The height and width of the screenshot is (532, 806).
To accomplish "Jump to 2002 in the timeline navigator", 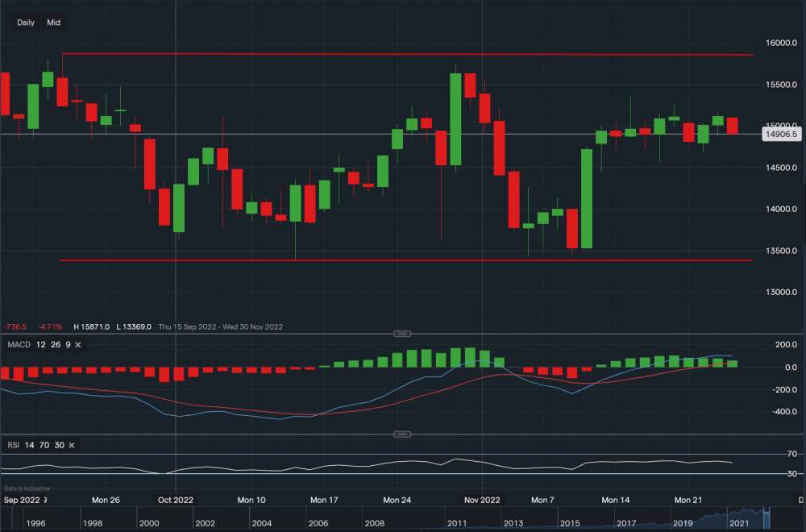I will tap(205, 523).
